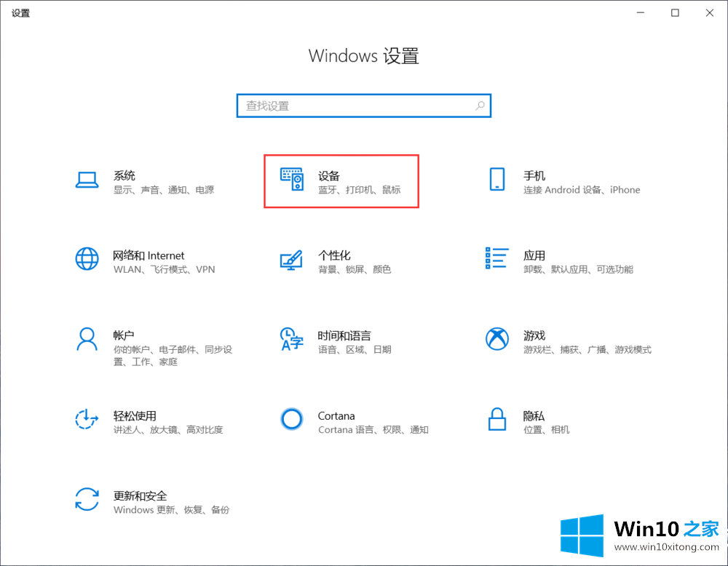The height and width of the screenshot is (566, 728).
Task: Click the 设备 keyboard and speaker icon
Action: (292, 180)
